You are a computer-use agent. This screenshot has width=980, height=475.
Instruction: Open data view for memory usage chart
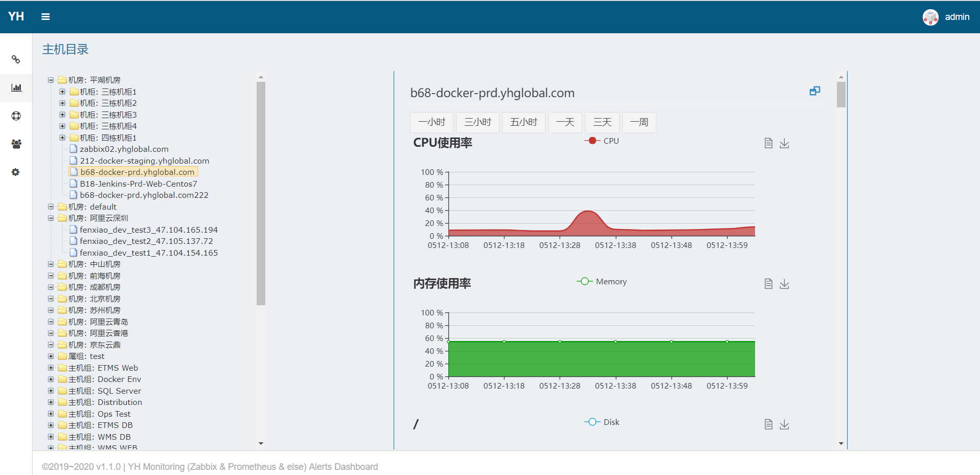(768, 284)
